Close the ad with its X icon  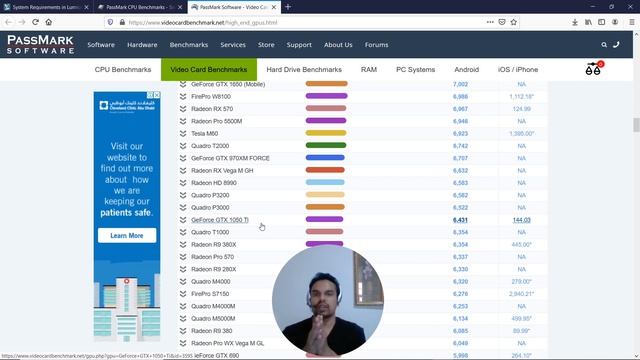(x=157, y=95)
